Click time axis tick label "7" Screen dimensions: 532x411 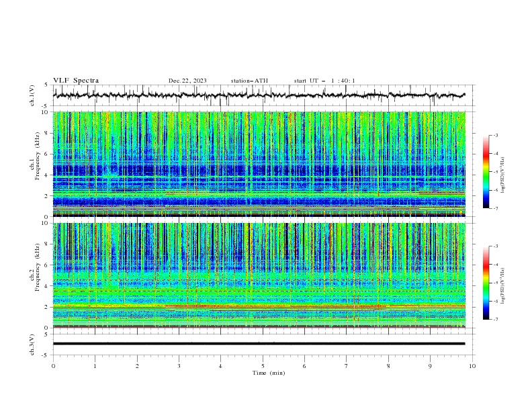(x=347, y=366)
